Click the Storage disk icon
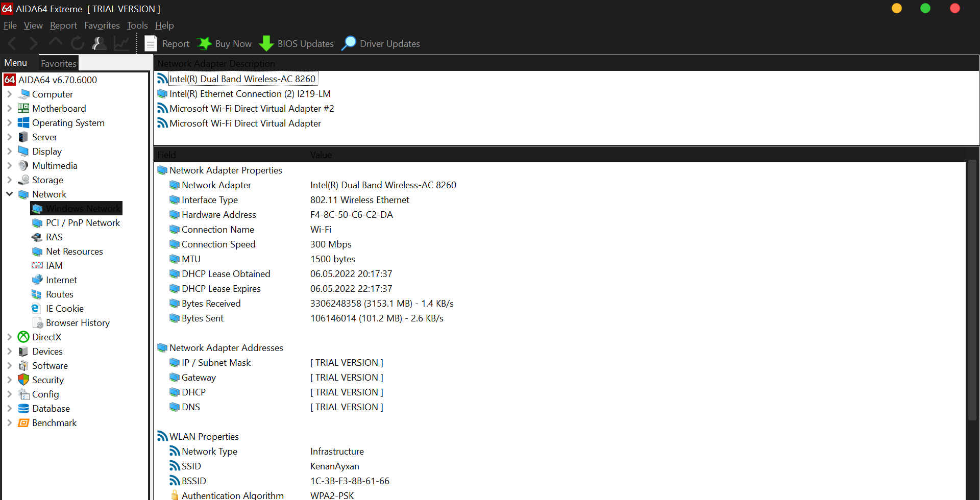Viewport: 980px width, 500px height. [x=23, y=180]
